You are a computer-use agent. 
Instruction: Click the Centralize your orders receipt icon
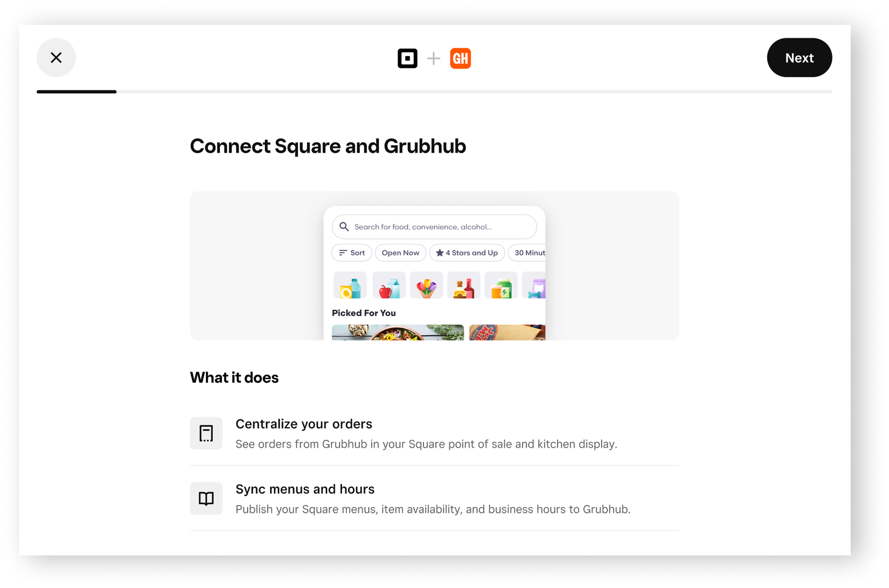pyautogui.click(x=206, y=433)
